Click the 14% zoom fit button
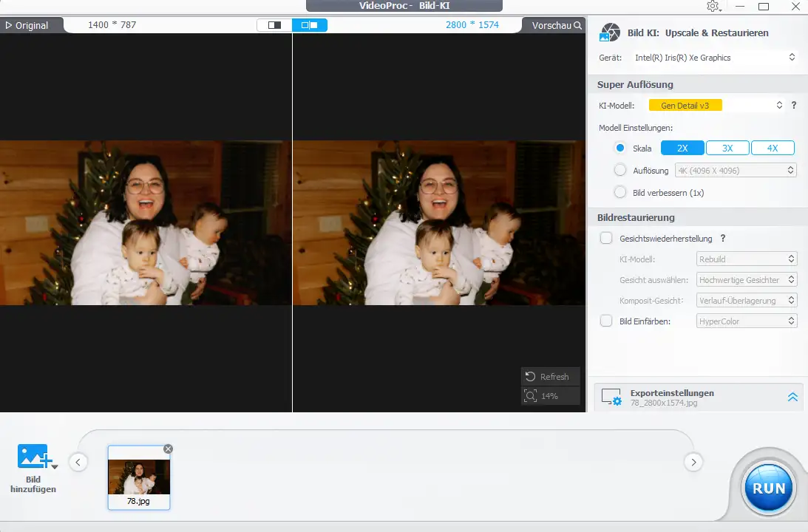The height and width of the screenshot is (532, 808). coord(550,396)
